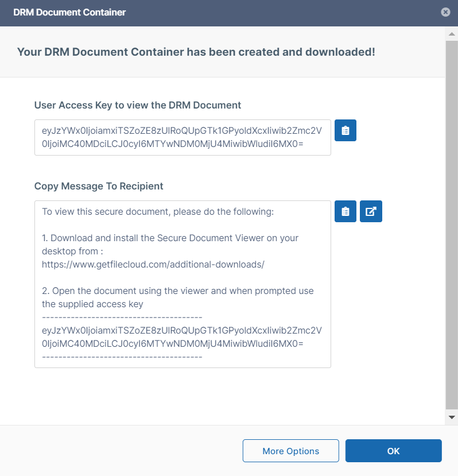Click the getfilecloud.com download URL text
Viewport: 458px width, 476px height.
(x=153, y=264)
